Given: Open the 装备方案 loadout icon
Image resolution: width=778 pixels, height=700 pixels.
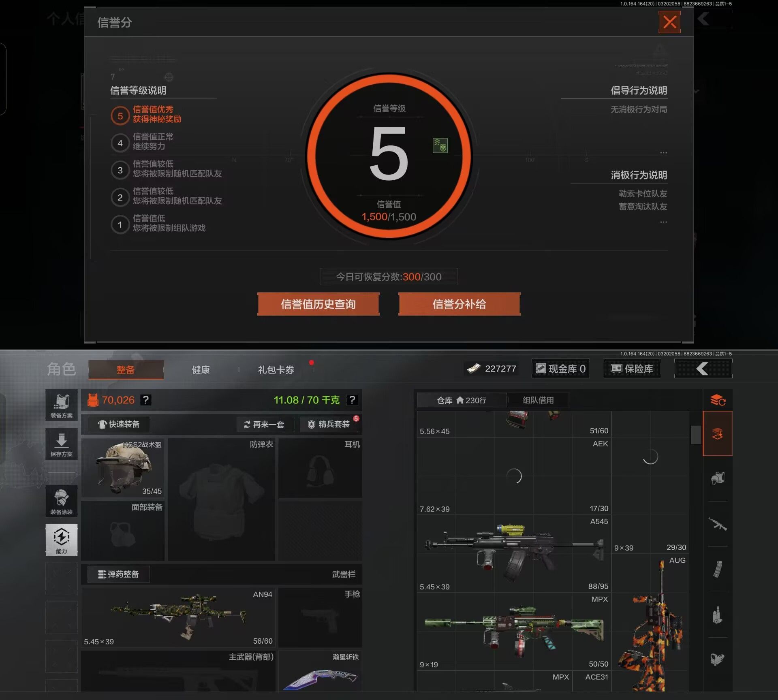Looking at the screenshot, I should [x=61, y=405].
